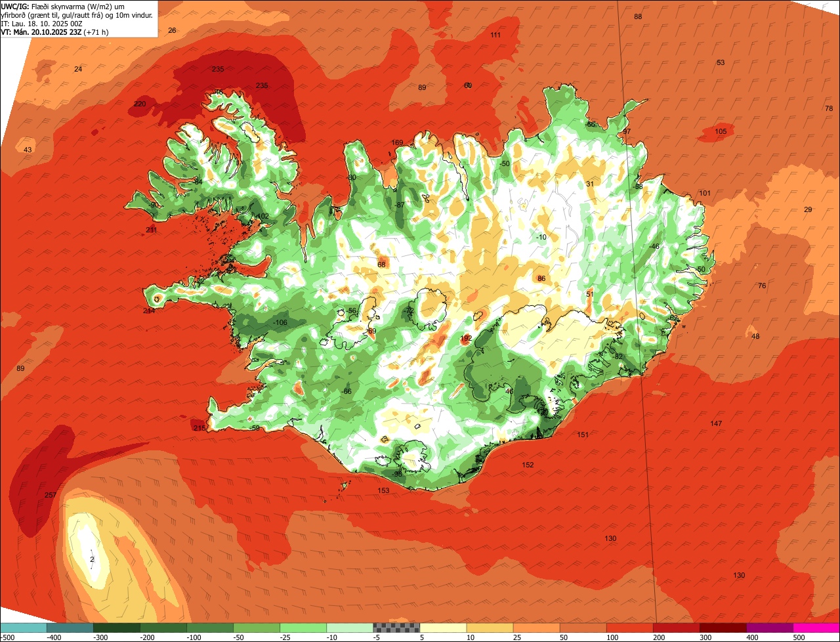Image resolution: width=840 pixels, height=642 pixels.
Task: Click the value -46 in east Iceland
Action: (654, 246)
